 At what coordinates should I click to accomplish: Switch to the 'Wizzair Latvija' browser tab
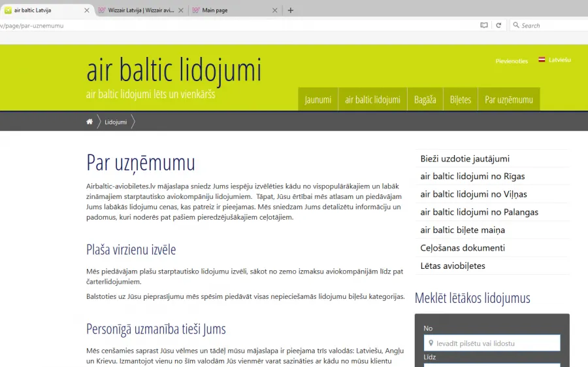click(141, 10)
